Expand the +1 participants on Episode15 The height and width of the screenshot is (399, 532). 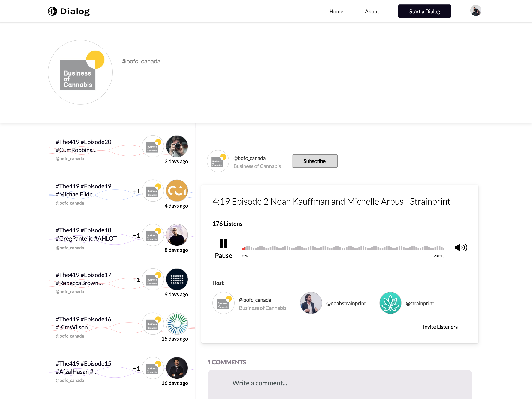[x=136, y=369]
